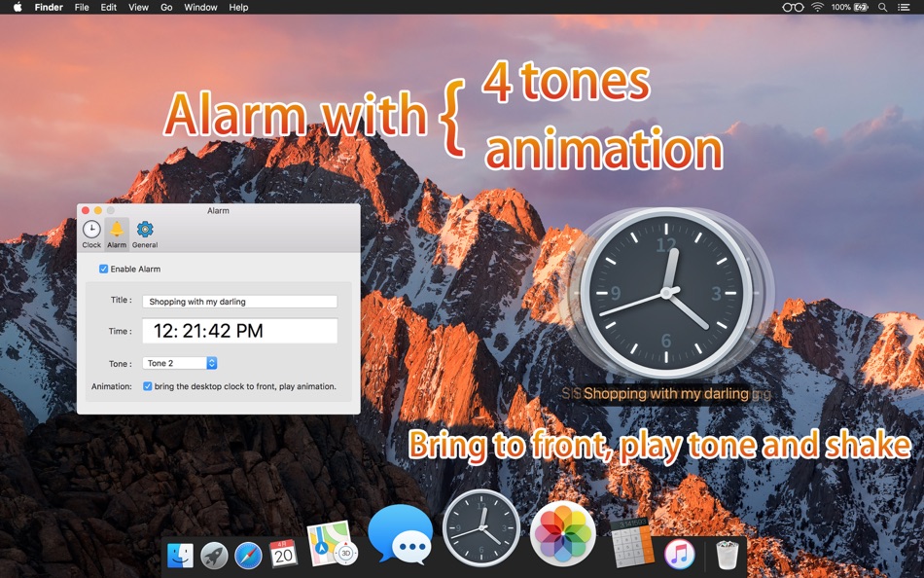Open Spotlight search magnifier
Viewport: 924px width, 578px height.
pos(882,7)
